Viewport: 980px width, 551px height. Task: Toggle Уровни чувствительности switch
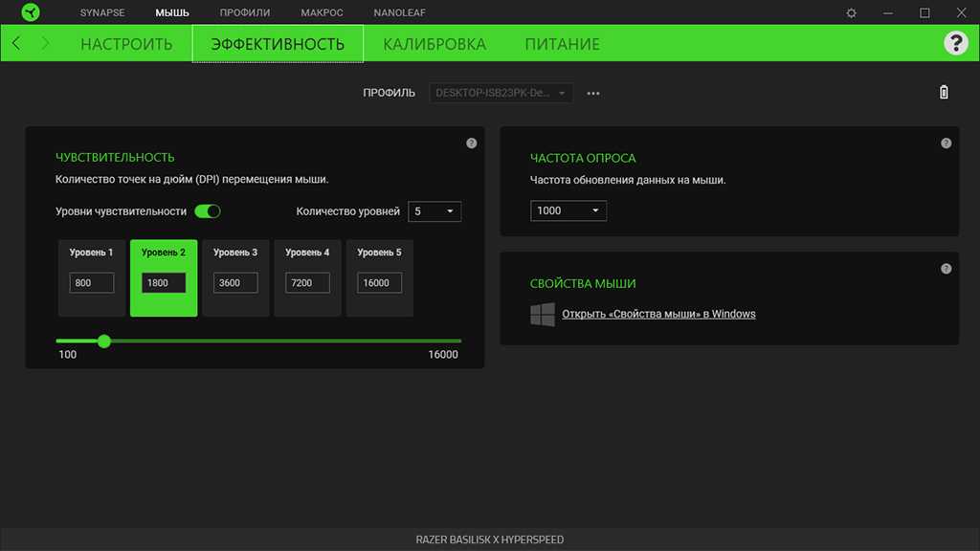(208, 211)
